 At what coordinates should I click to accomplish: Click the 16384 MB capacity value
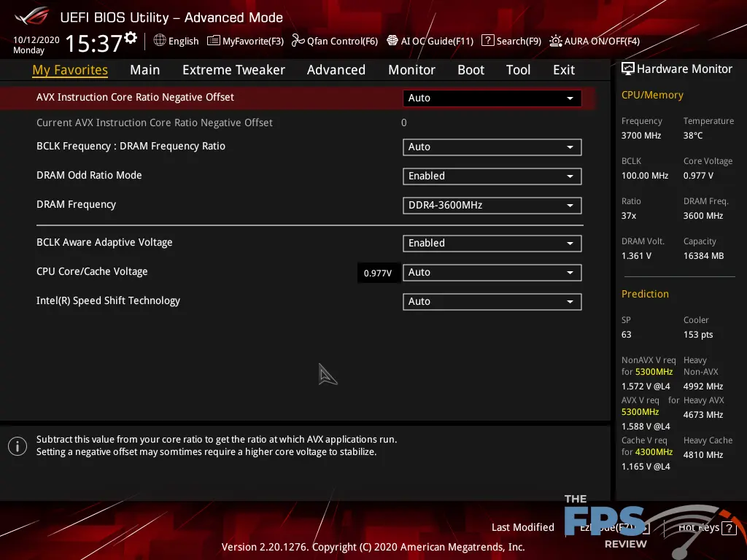click(x=704, y=256)
